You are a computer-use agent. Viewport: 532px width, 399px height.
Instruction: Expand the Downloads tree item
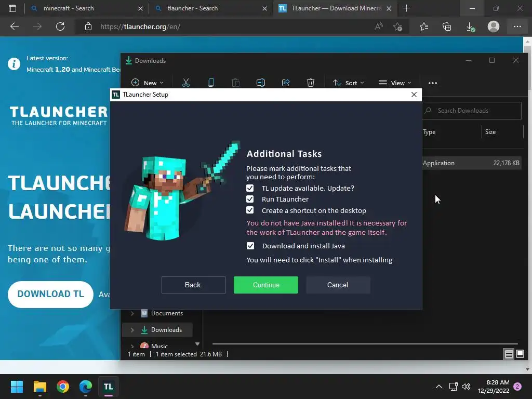(x=132, y=330)
